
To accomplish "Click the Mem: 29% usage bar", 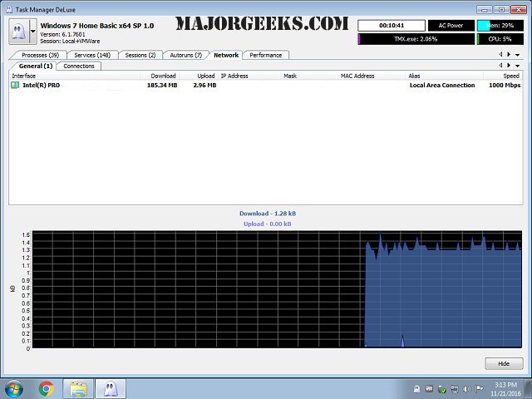I will coord(500,26).
